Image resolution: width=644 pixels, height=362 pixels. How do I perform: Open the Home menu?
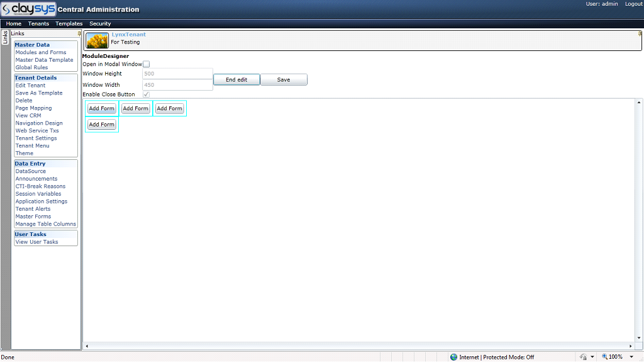[x=14, y=23]
